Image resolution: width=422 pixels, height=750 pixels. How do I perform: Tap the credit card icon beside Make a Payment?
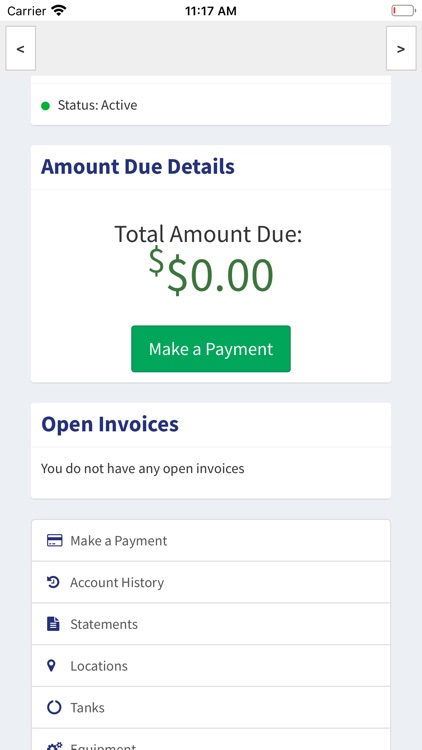[x=54, y=540]
